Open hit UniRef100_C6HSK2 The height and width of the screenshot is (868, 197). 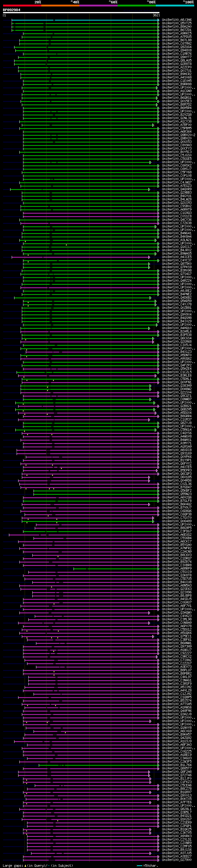coord(177,165)
